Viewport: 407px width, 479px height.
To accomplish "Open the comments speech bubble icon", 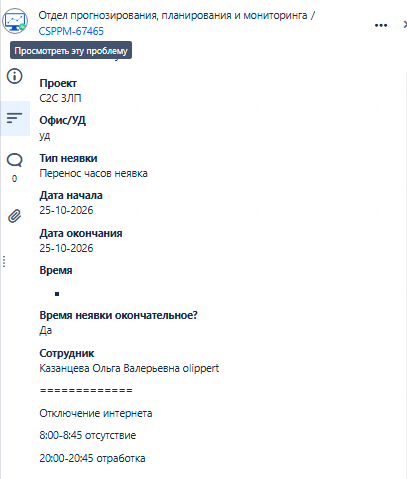I will click(x=15, y=160).
